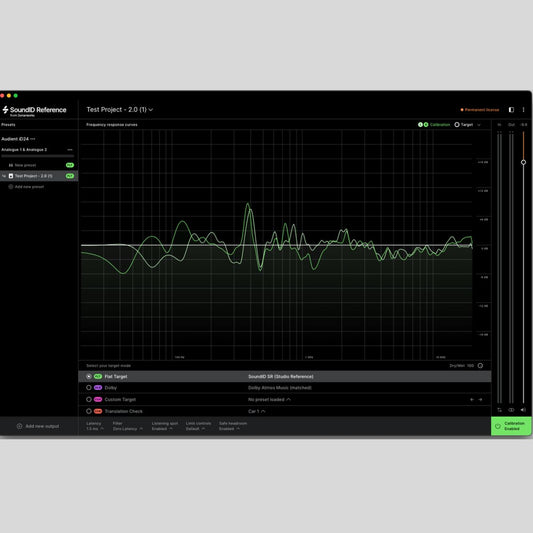Viewport: 533px width, 533px height.
Task: Open the Listening spot dropdown
Action: pos(165,426)
